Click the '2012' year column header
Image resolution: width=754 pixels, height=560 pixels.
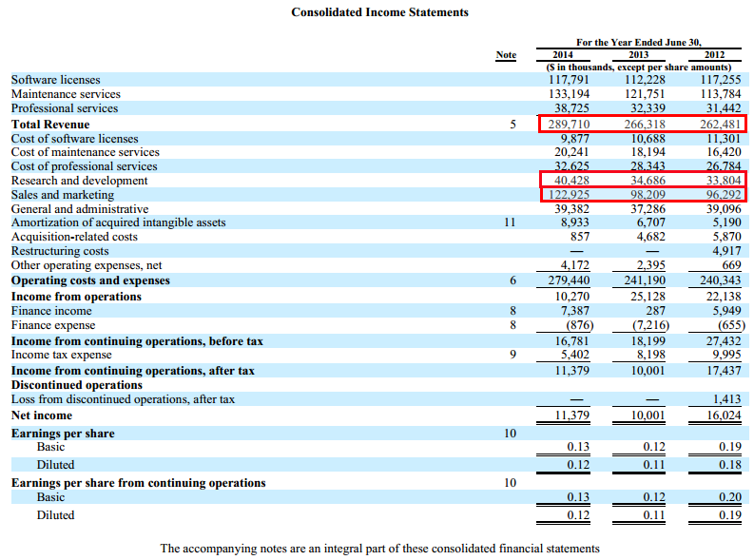click(715, 55)
